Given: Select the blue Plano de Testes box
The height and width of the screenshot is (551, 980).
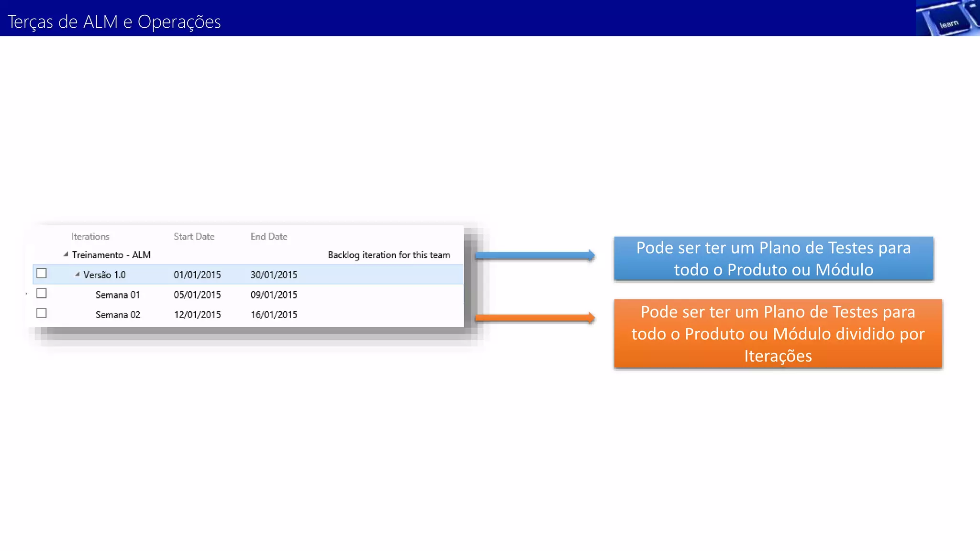Looking at the screenshot, I should click(x=773, y=259).
